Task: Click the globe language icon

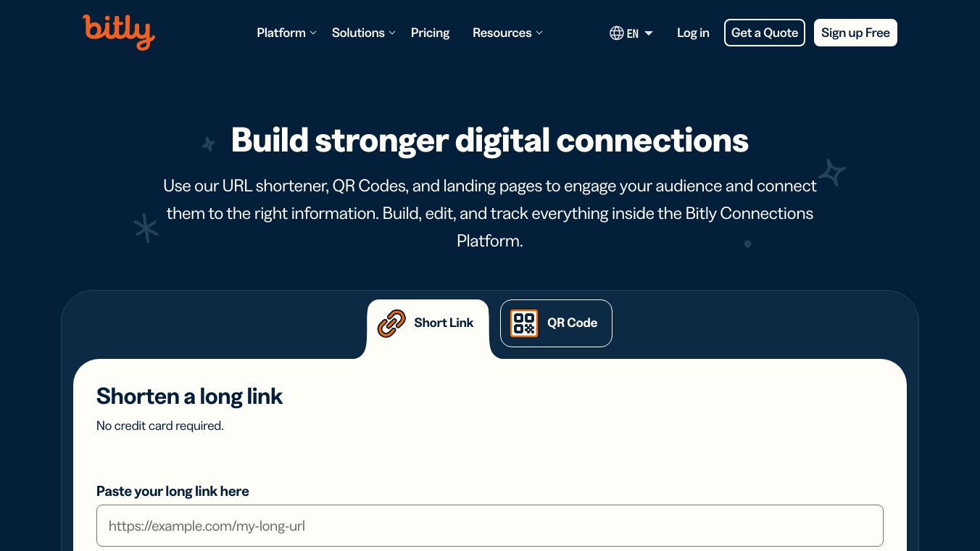Action: (617, 33)
